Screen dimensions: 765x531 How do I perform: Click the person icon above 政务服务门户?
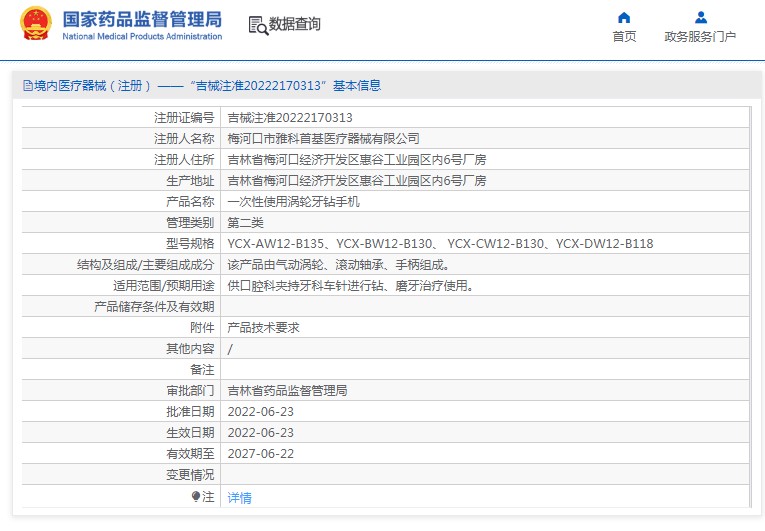pos(700,17)
